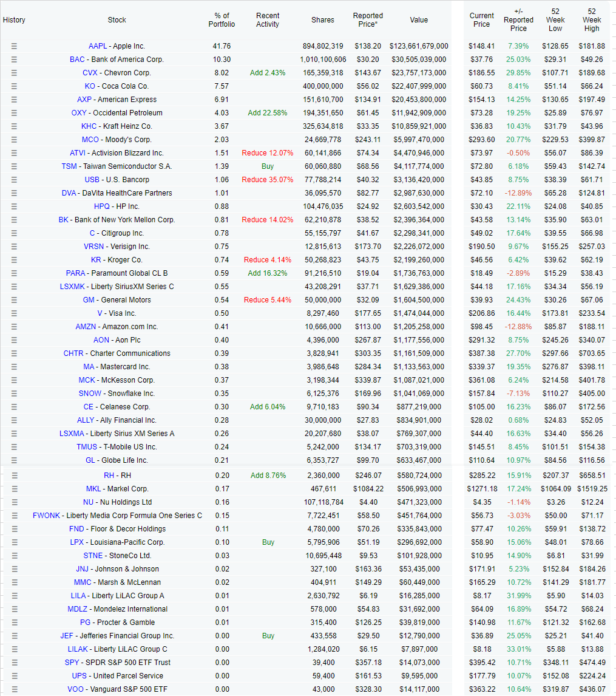Open the SNOW ticker link
The image size is (616, 696).
90,394
